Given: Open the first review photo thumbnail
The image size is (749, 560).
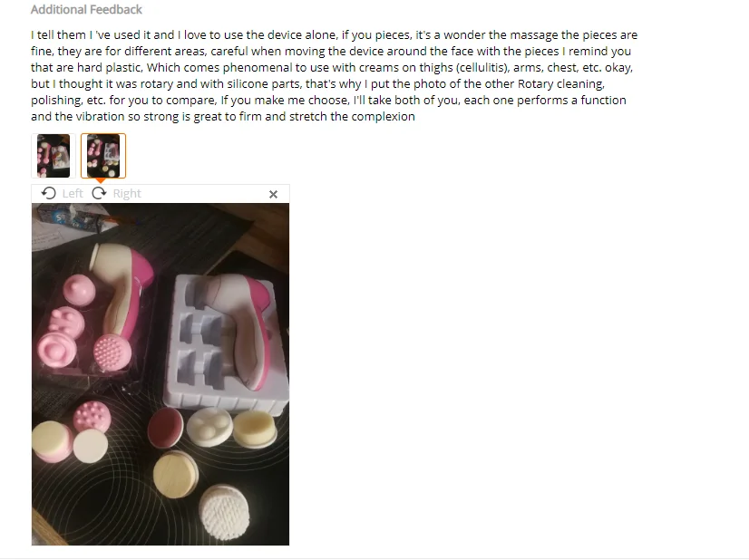Looking at the screenshot, I should coord(53,156).
